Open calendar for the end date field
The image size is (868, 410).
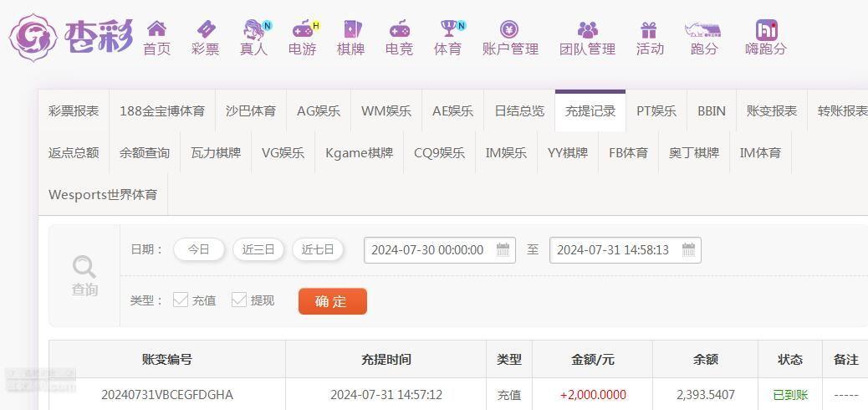(x=688, y=250)
